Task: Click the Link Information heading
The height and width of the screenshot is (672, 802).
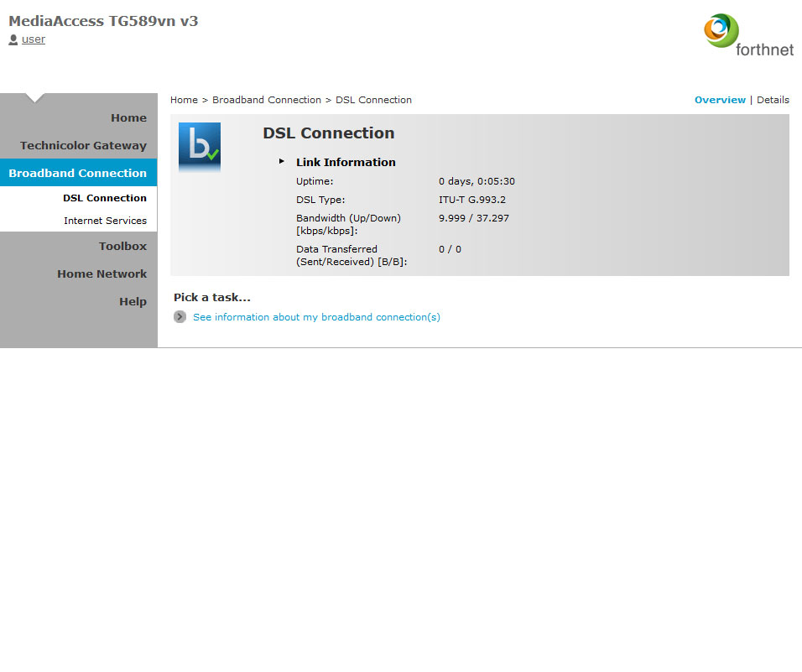Action: [346, 162]
